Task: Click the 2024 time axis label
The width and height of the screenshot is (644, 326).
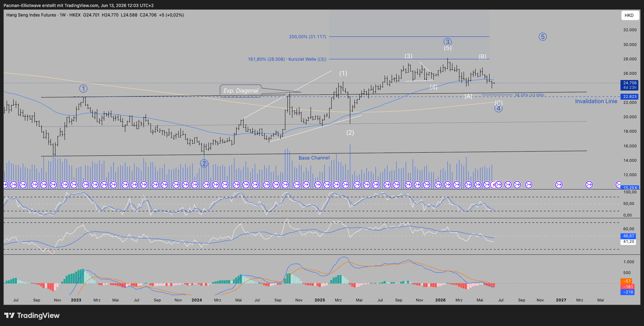Action: tap(197, 300)
